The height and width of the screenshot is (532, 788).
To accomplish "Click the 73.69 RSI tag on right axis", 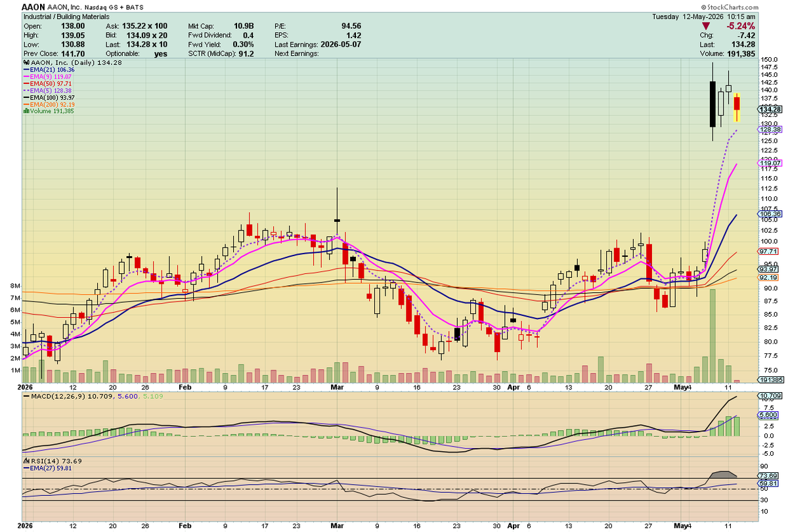I will pyautogui.click(x=769, y=476).
